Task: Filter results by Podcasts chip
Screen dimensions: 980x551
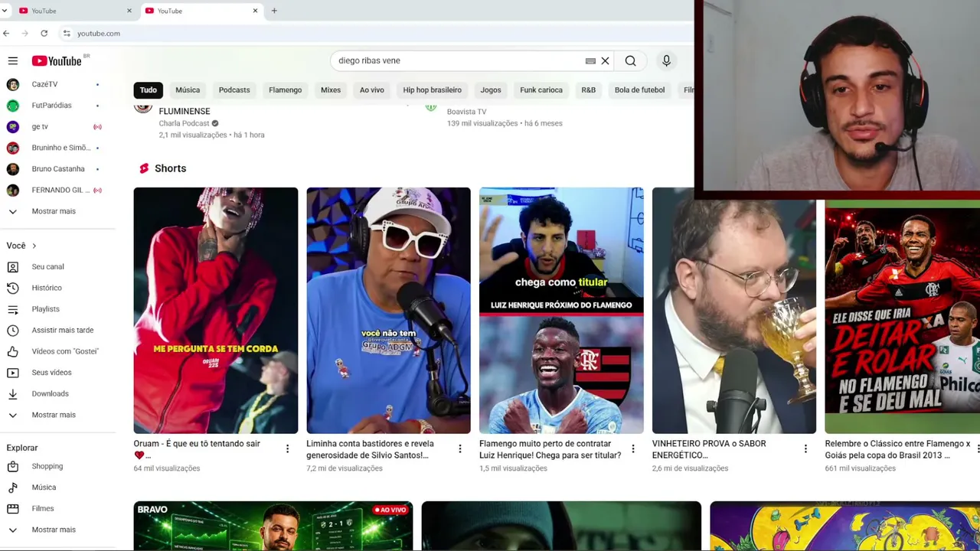Action: click(x=234, y=90)
